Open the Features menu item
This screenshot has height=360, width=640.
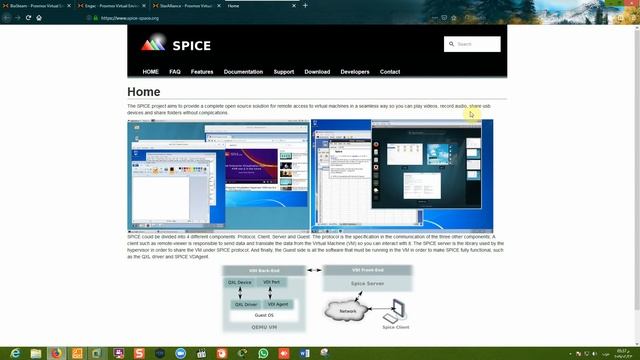coord(202,72)
